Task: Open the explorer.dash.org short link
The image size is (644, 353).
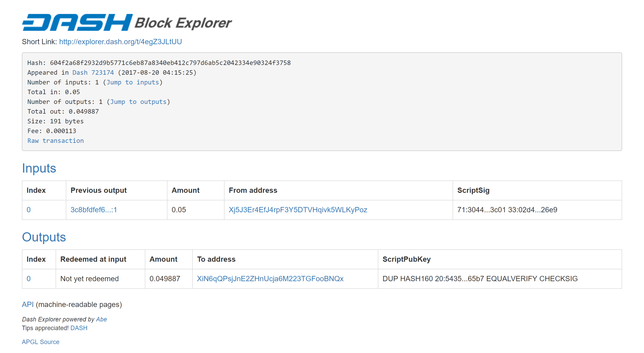Action: click(x=120, y=42)
